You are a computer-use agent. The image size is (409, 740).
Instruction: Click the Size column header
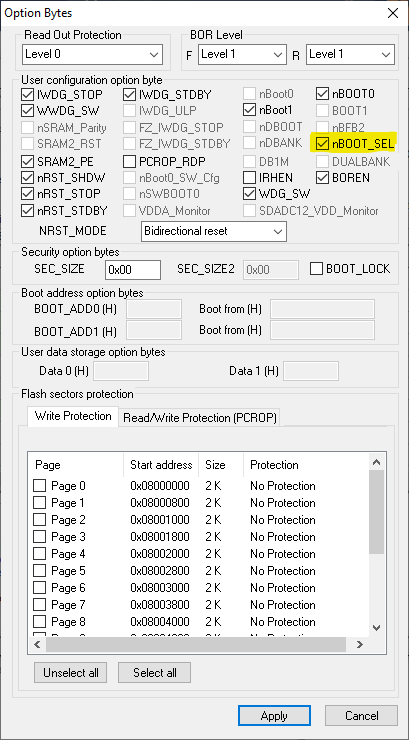tap(221, 465)
